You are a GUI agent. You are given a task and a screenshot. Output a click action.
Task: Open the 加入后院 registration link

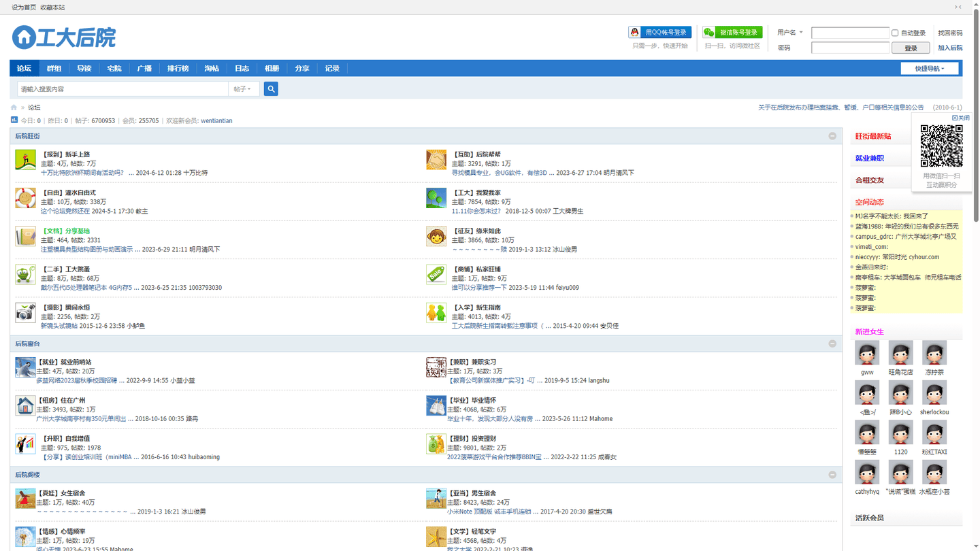[950, 48]
